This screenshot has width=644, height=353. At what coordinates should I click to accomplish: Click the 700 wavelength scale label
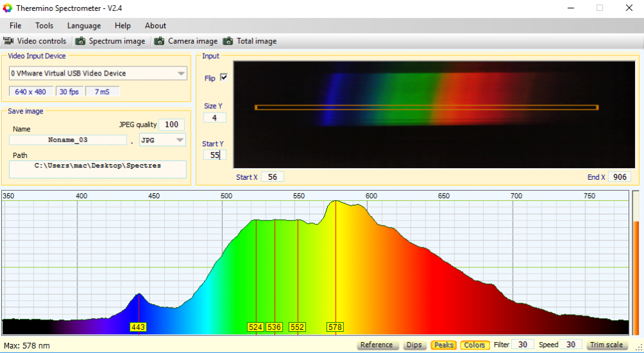[516, 196]
